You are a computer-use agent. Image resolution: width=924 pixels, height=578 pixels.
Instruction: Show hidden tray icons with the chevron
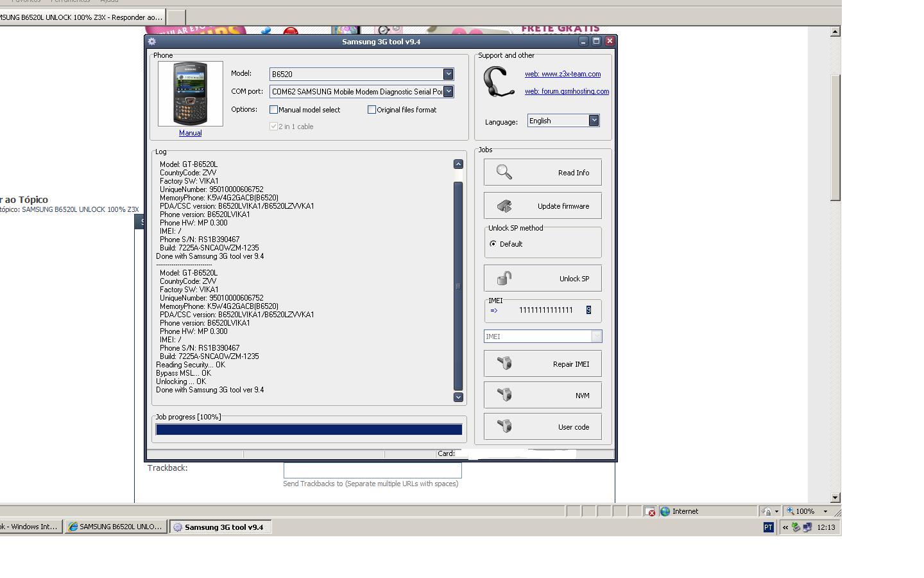point(785,527)
